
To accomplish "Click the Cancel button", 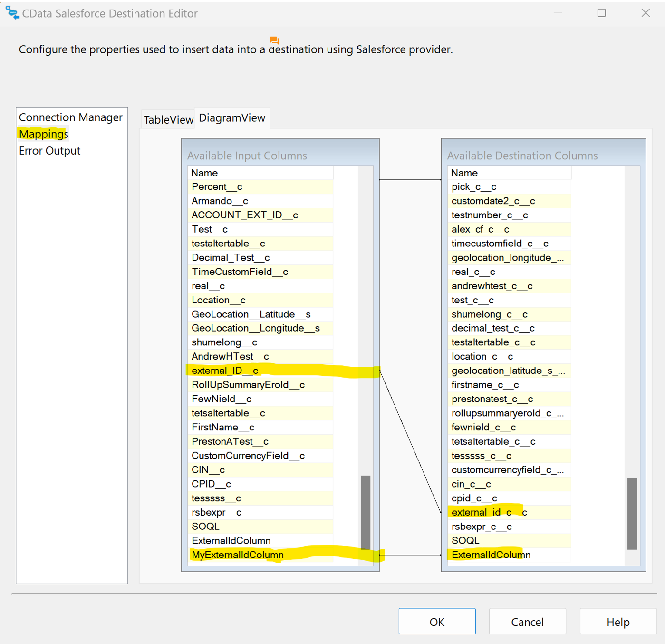I will click(527, 622).
